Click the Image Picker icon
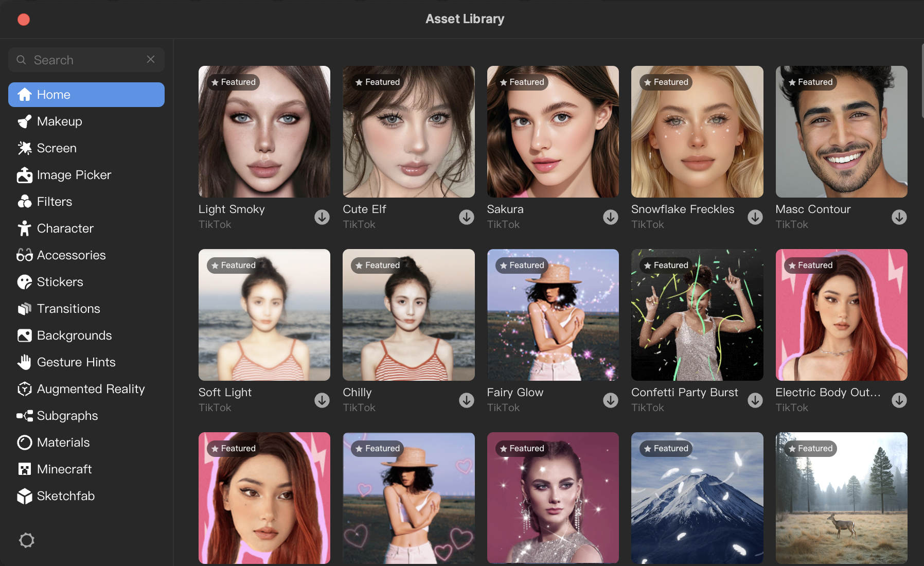924x566 pixels. tap(24, 175)
